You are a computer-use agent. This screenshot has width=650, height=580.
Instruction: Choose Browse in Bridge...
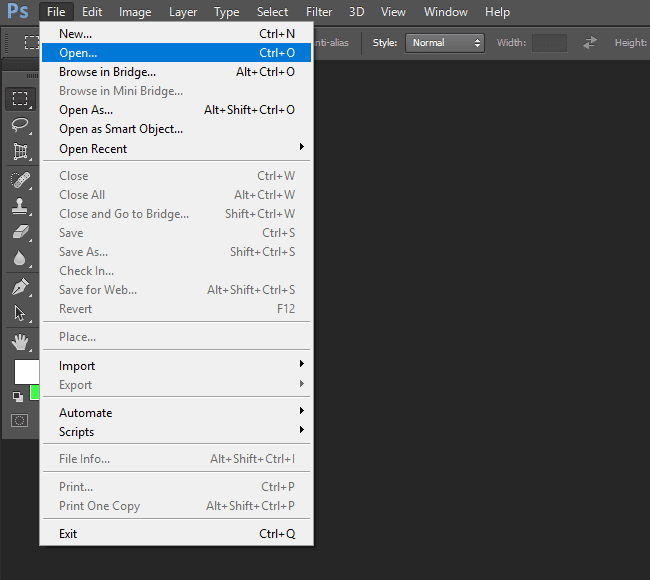coord(176,72)
